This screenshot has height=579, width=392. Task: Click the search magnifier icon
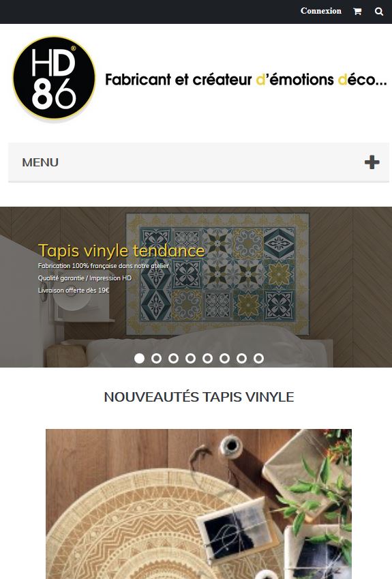point(379,12)
